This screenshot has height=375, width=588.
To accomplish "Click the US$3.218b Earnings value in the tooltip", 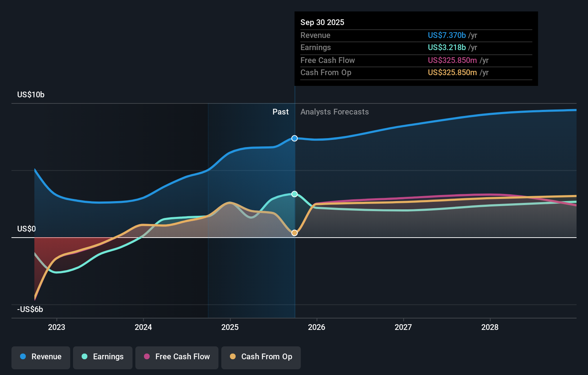I will [x=447, y=48].
